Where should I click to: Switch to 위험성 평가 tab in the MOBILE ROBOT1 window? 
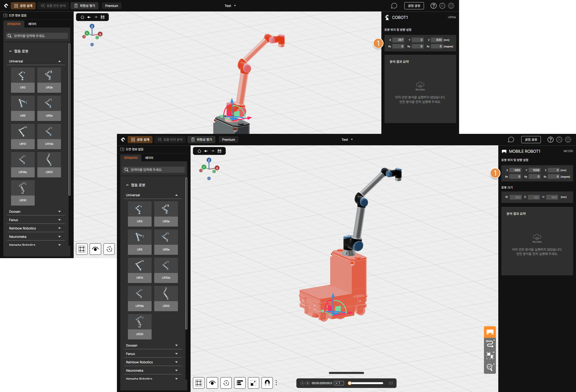click(x=202, y=140)
